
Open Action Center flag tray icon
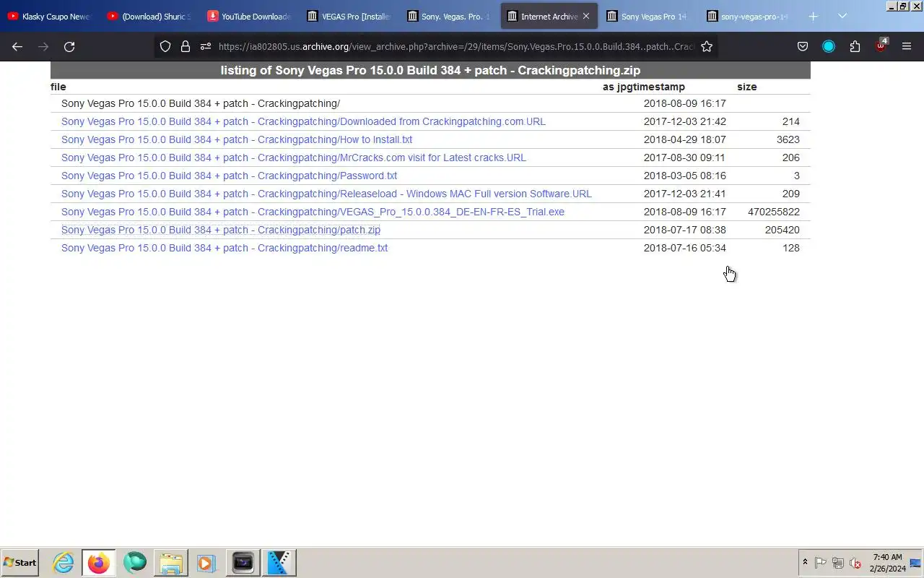[821, 562]
